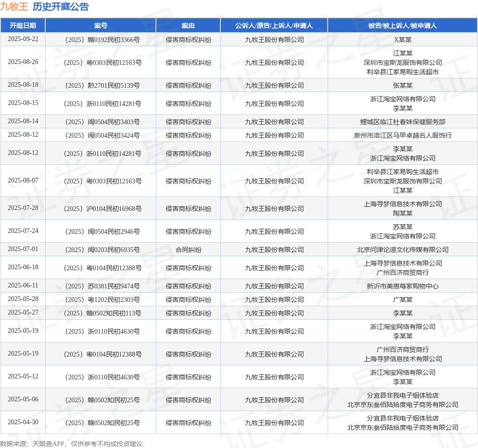Click defendant 苏某某
478x448 pixels.
tap(403, 227)
